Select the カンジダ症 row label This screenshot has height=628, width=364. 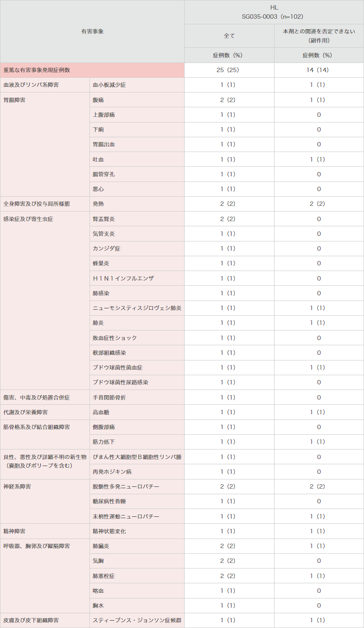(137, 248)
